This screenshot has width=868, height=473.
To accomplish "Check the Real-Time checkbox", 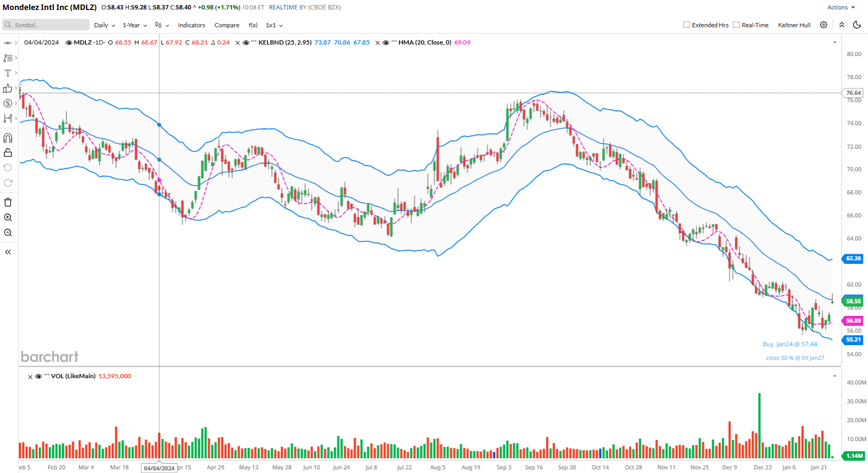I will click(736, 25).
